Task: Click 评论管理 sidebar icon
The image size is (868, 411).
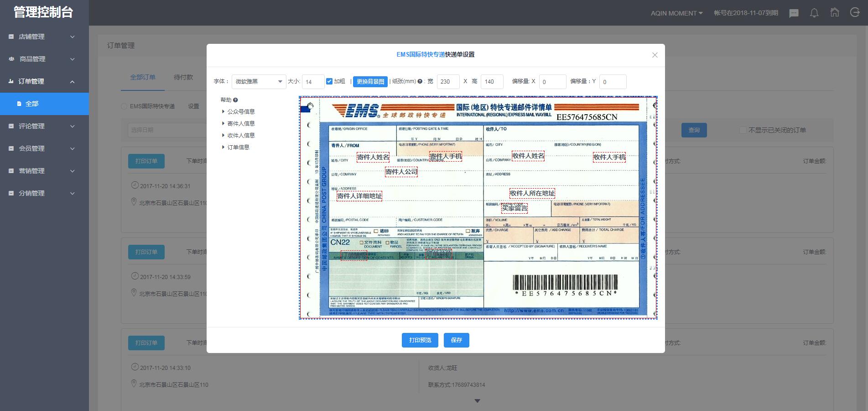Action: click(11, 126)
